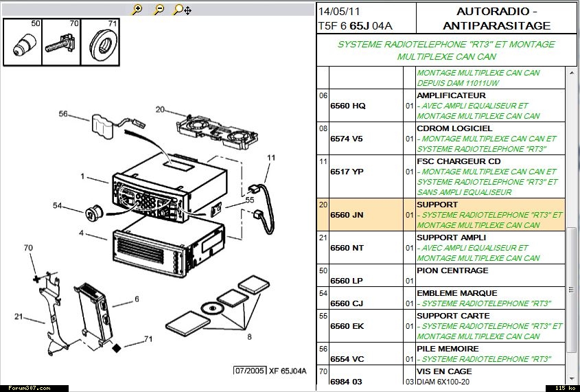This screenshot has width=580, height=392.
Task: Select the zoom-and-pan magnifier tool
Action: pyautogui.click(x=181, y=10)
